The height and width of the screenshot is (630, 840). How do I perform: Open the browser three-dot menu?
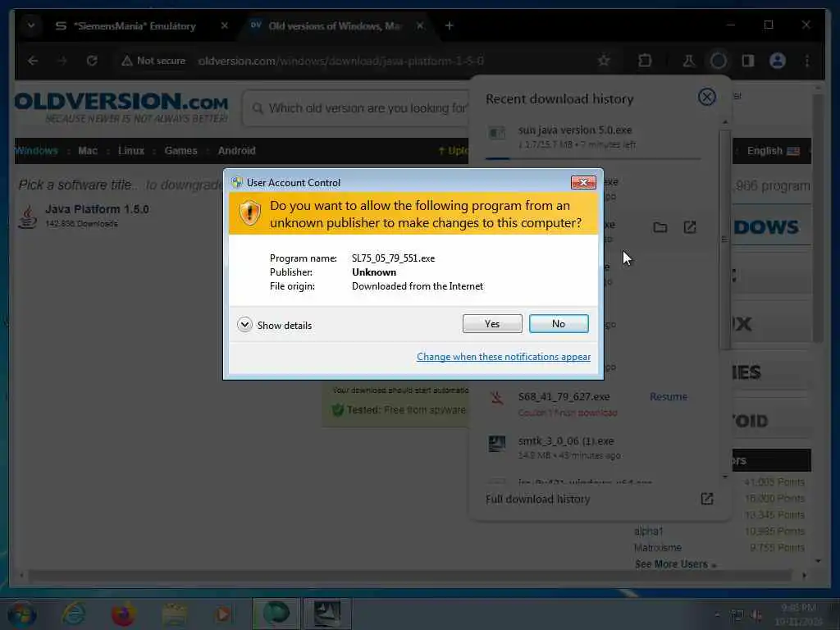click(x=807, y=61)
